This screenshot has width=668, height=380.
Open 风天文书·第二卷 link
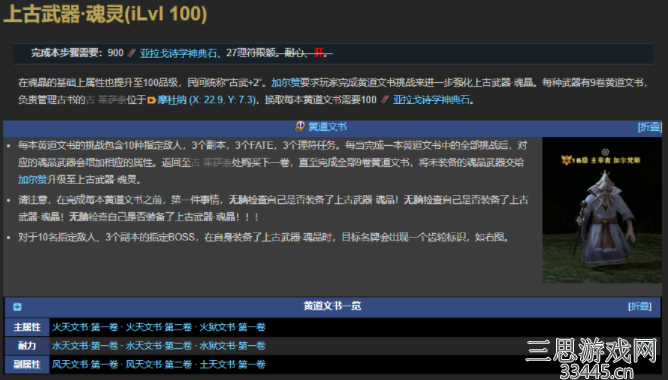[158, 365]
